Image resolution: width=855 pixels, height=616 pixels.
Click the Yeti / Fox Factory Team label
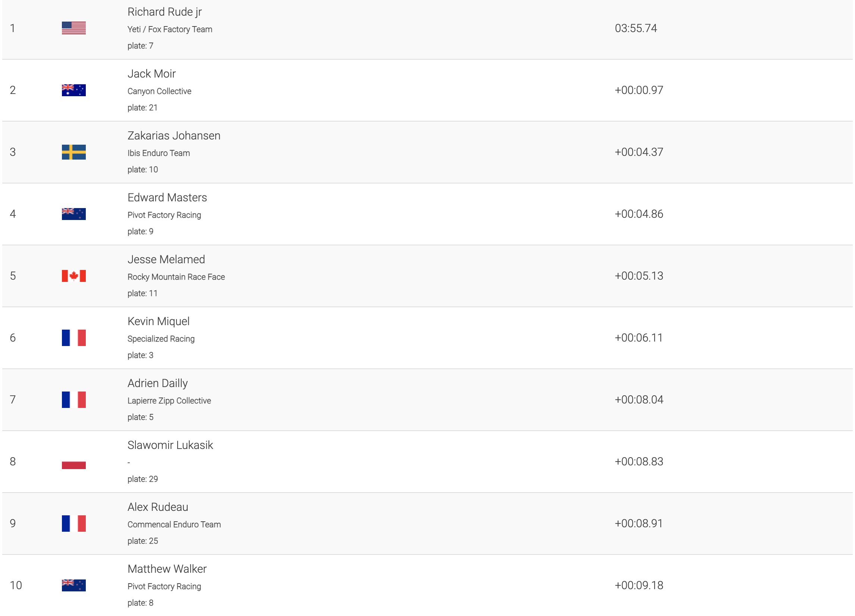coord(170,29)
